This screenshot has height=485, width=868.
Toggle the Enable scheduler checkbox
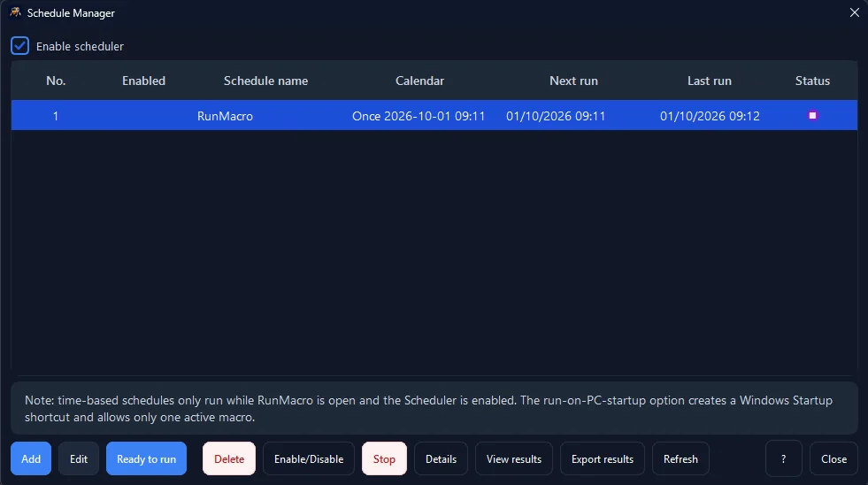click(x=20, y=46)
